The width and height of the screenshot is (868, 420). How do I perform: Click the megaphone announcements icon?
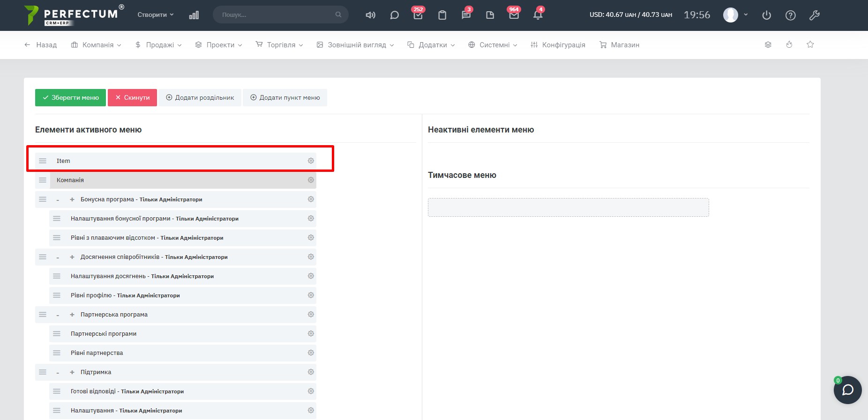370,15
